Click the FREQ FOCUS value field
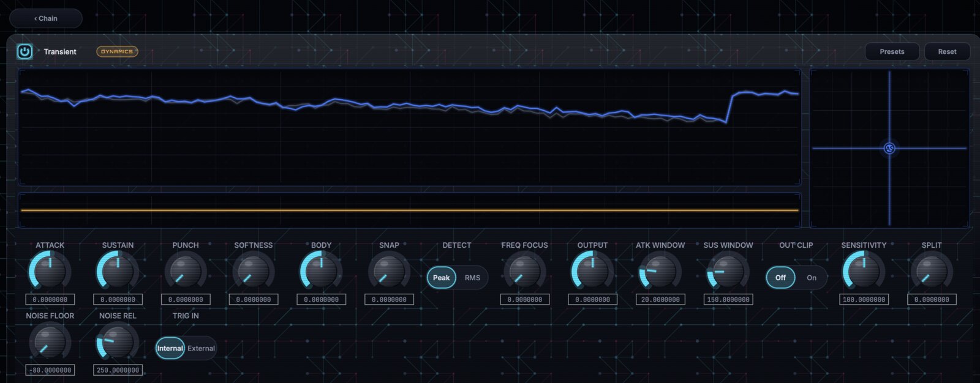Screen dimensions: 980x383 525,300
